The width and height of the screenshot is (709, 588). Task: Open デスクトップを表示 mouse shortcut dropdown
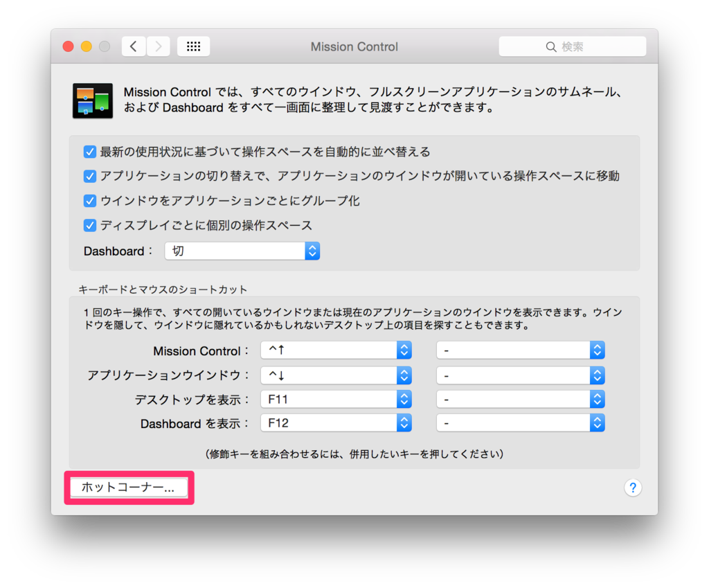coord(521,400)
